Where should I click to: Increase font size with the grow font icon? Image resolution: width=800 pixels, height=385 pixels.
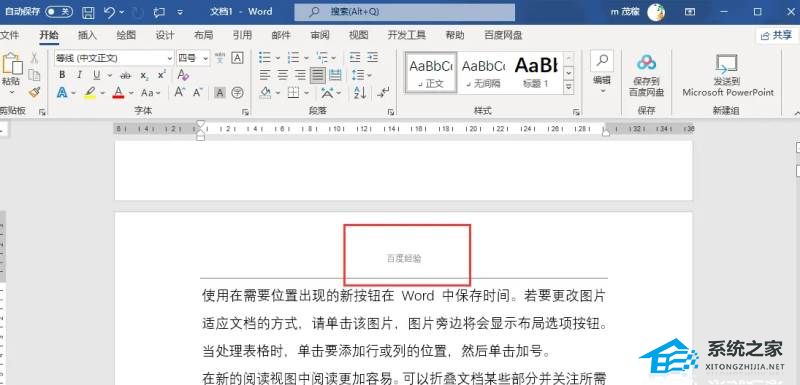[x=180, y=92]
